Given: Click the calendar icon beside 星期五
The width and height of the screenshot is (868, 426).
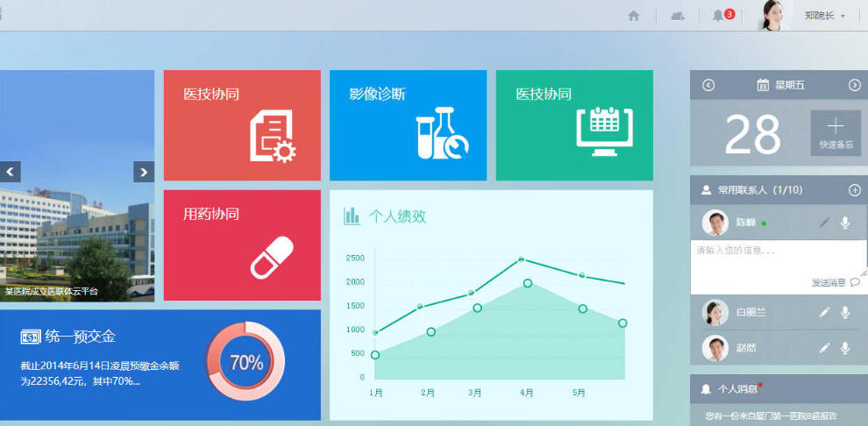Looking at the screenshot, I should (x=763, y=85).
